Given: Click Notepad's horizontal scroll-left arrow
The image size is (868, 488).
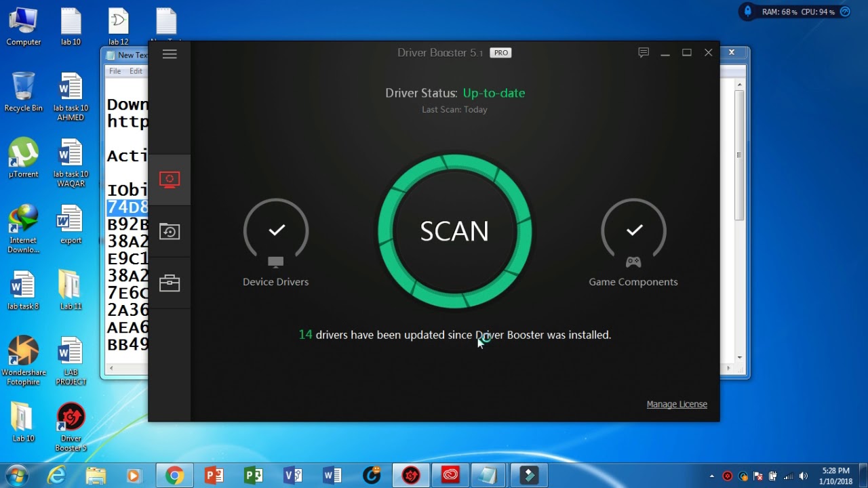Looking at the screenshot, I should (x=112, y=369).
